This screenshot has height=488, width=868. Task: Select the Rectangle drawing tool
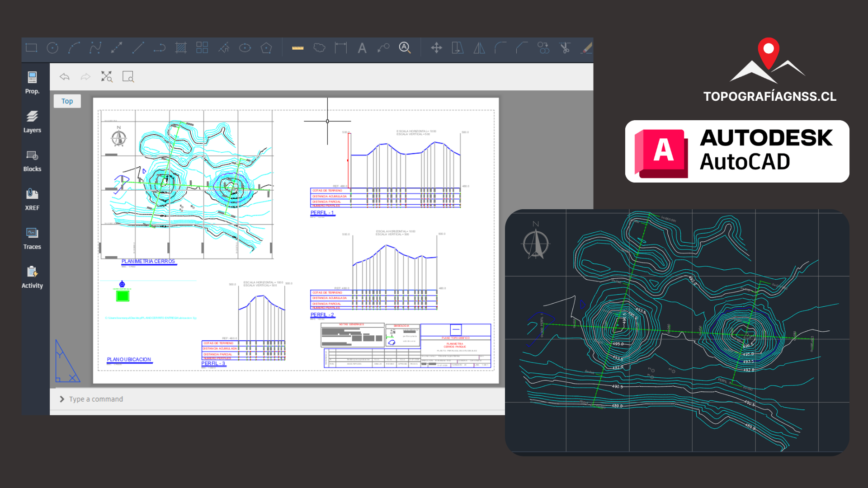click(x=31, y=47)
